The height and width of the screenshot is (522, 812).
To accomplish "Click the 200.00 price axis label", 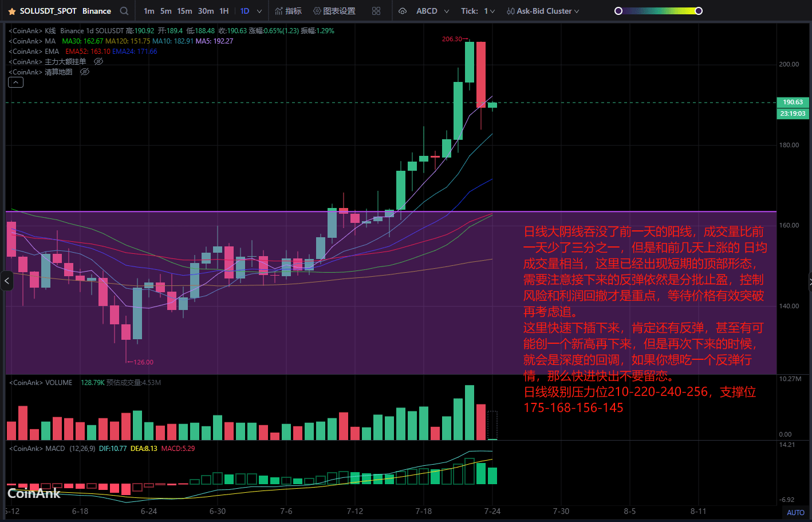I will (x=789, y=64).
